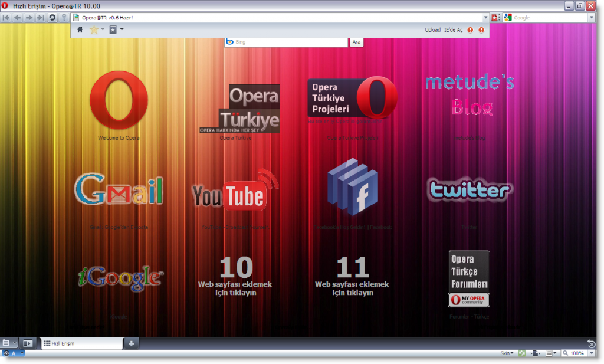Open the Twitter speed dial
The width and height of the screenshot is (604, 364).
(470, 189)
